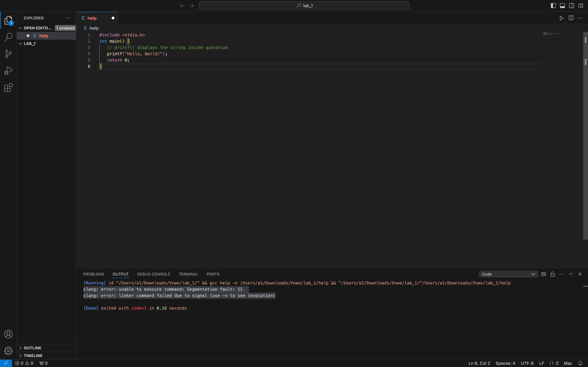The width and height of the screenshot is (588, 367).
Task: Toggle the bottom panel visibility
Action: 562,6
